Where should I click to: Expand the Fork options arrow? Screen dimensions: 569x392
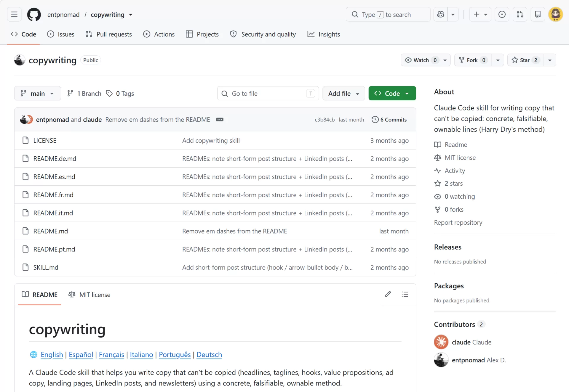498,60
